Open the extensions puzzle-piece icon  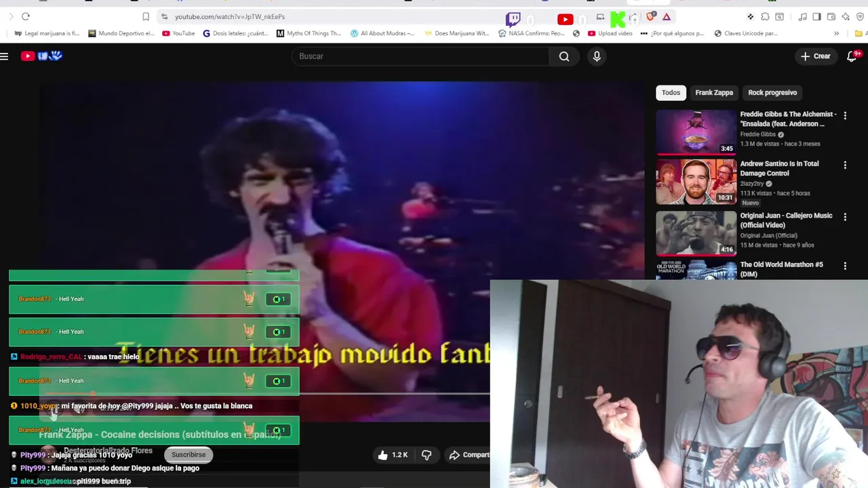click(765, 17)
